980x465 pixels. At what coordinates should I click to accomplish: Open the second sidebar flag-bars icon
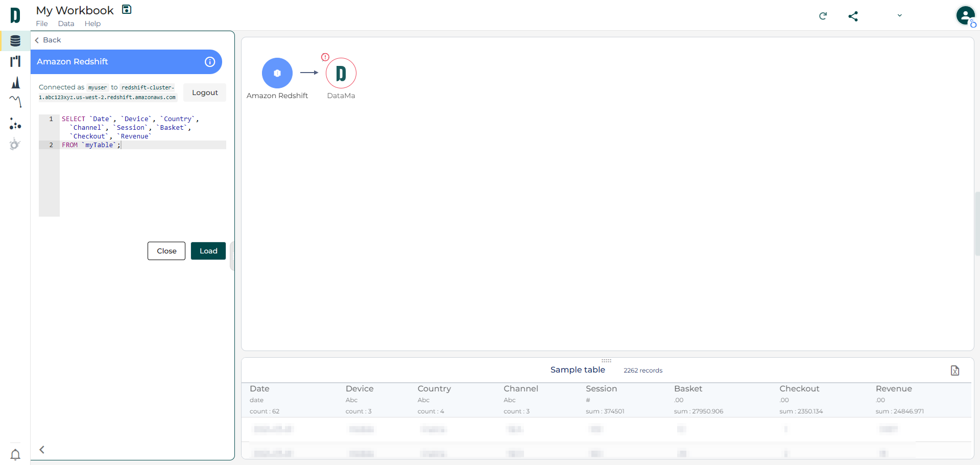click(15, 61)
